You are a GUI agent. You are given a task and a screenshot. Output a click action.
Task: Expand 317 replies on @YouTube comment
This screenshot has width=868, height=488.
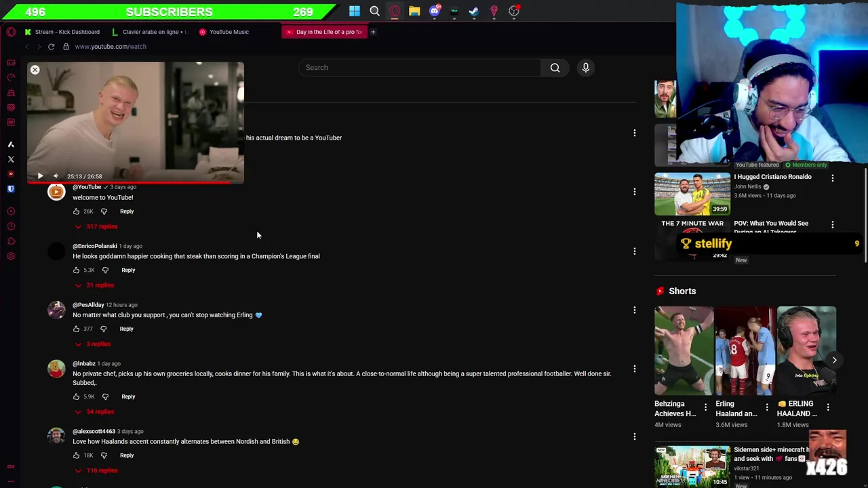[x=96, y=226]
